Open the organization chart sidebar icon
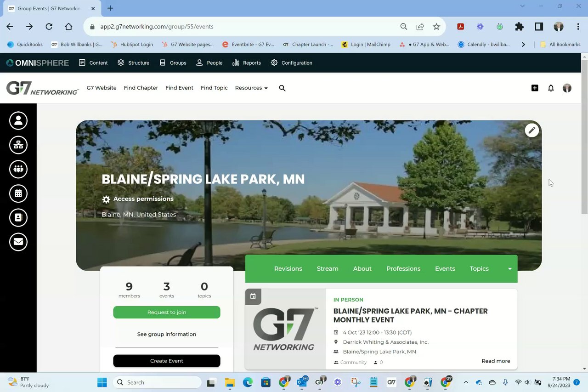This screenshot has height=392, width=588. [18, 145]
